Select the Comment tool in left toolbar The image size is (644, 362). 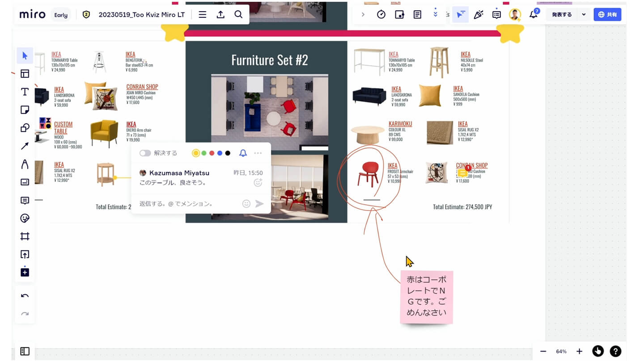coord(25,200)
